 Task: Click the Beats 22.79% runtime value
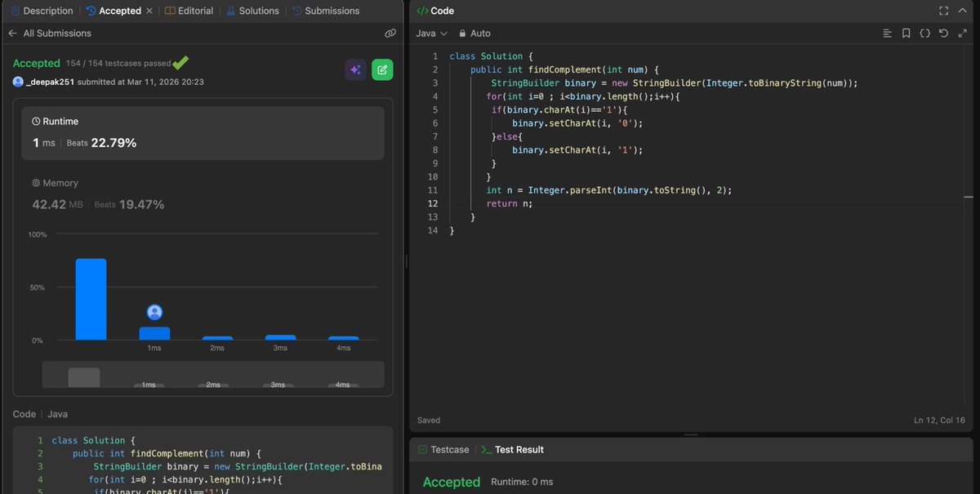pyautogui.click(x=102, y=143)
